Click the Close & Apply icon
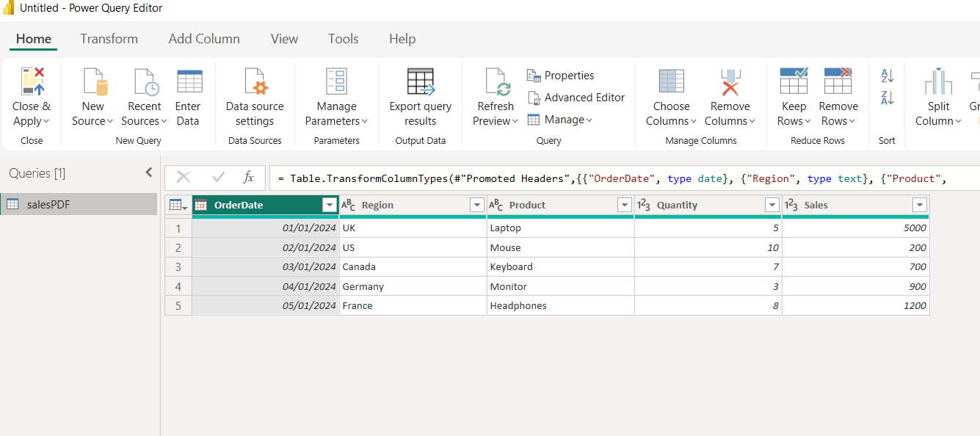Viewport: 980px width, 436px height. coord(32,81)
